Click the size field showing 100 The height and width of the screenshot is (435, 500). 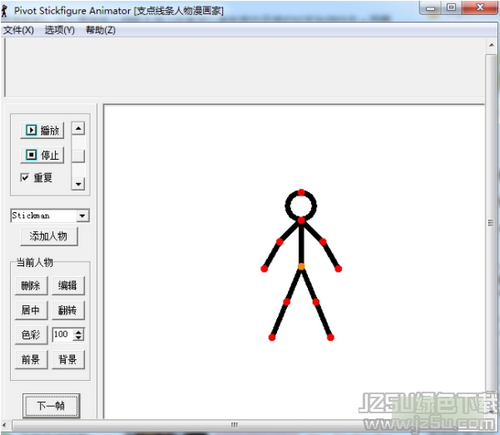click(x=62, y=334)
